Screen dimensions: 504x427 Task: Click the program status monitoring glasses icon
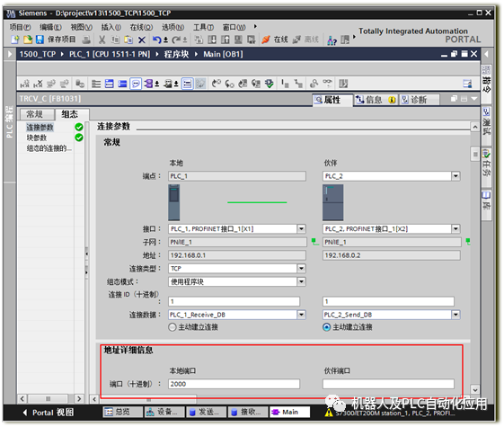tap(327, 84)
